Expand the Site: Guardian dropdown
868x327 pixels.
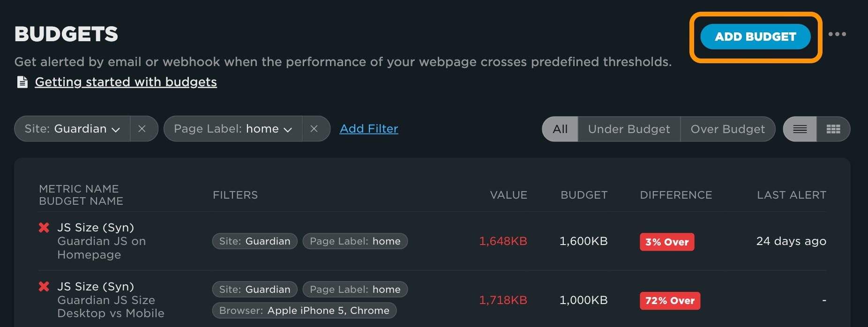click(72, 129)
